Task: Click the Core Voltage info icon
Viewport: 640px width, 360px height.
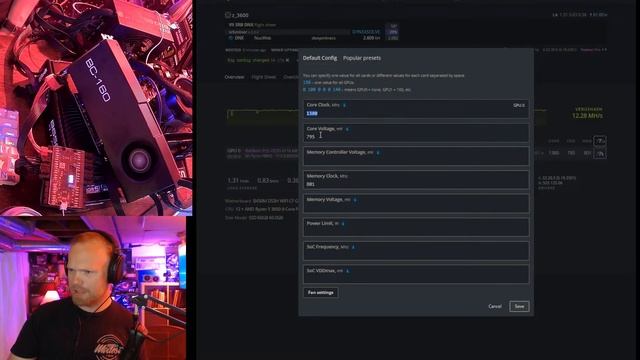Action: pos(347,129)
